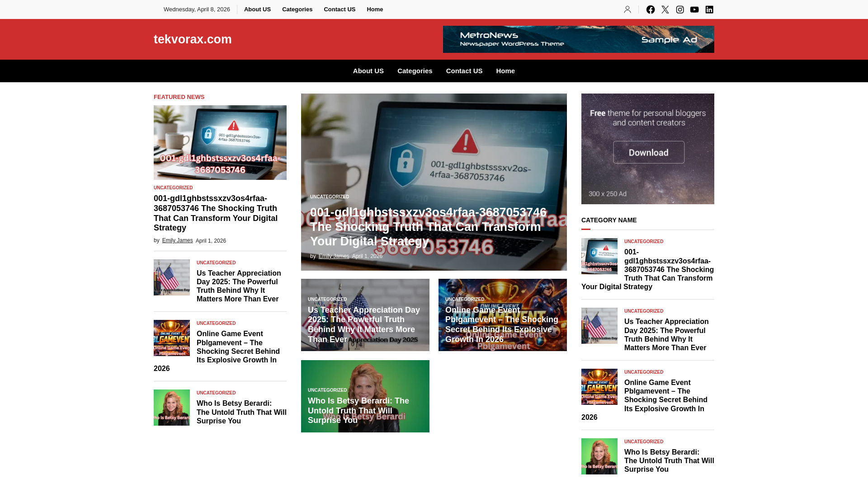Open the Instagram social icon
Image resolution: width=868 pixels, height=488 pixels.
[680, 9]
